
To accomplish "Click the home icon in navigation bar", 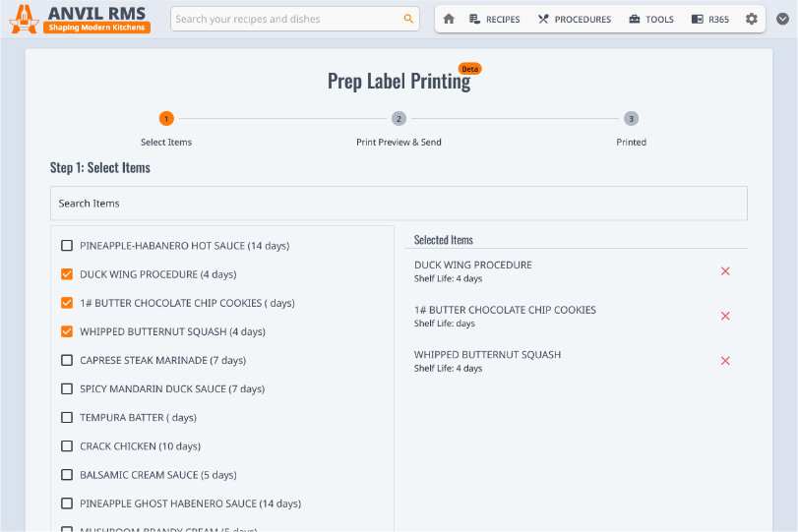I will (x=449, y=19).
